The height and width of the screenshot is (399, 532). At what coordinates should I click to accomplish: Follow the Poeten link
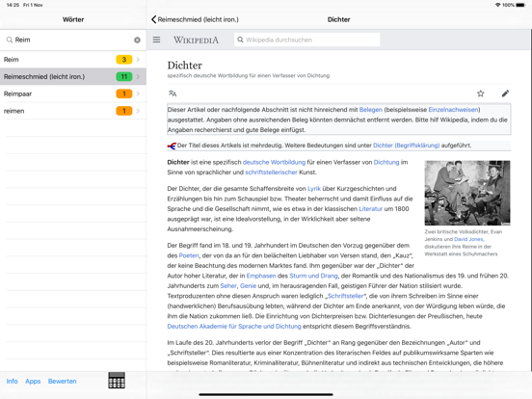click(x=189, y=255)
